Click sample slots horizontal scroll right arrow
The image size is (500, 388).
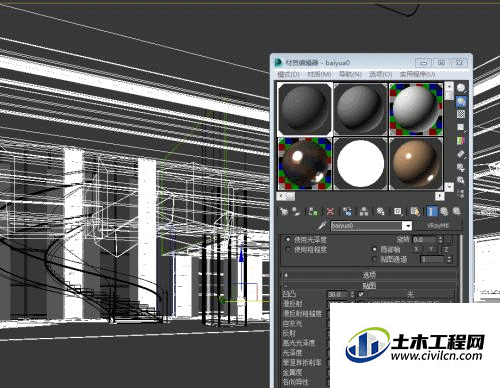[440, 196]
